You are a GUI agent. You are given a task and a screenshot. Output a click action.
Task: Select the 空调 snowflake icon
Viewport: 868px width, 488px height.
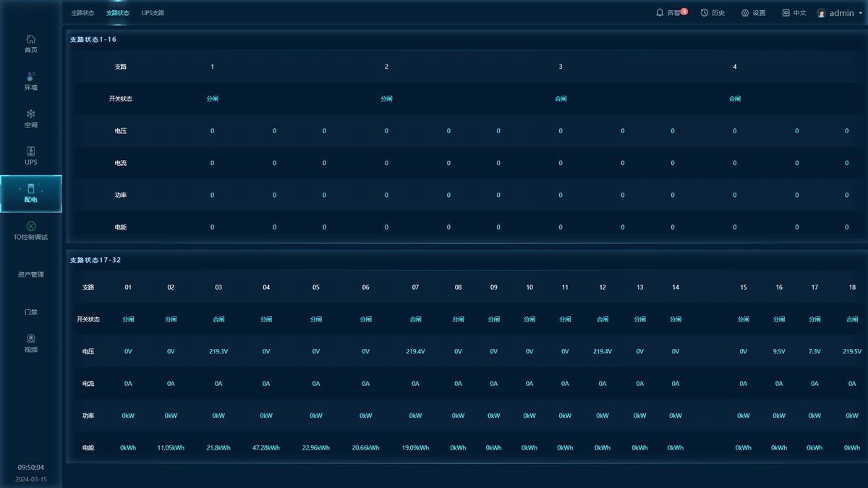(x=30, y=114)
